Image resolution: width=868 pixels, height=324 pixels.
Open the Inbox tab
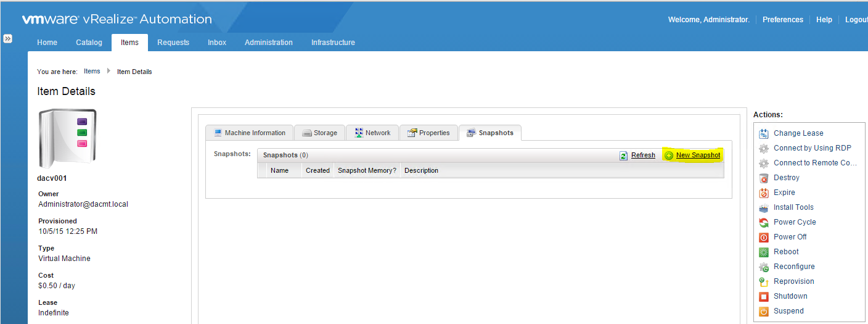217,43
